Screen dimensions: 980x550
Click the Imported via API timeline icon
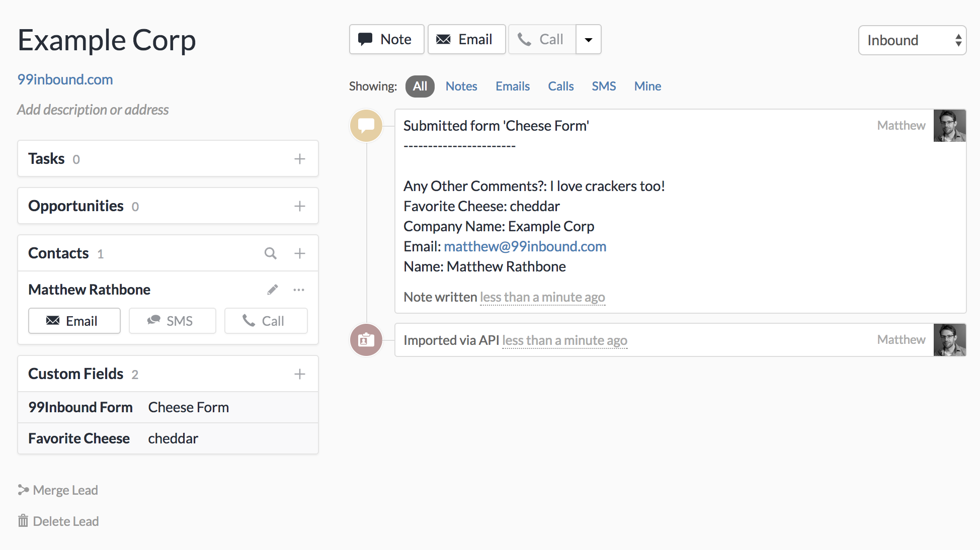[x=366, y=340]
